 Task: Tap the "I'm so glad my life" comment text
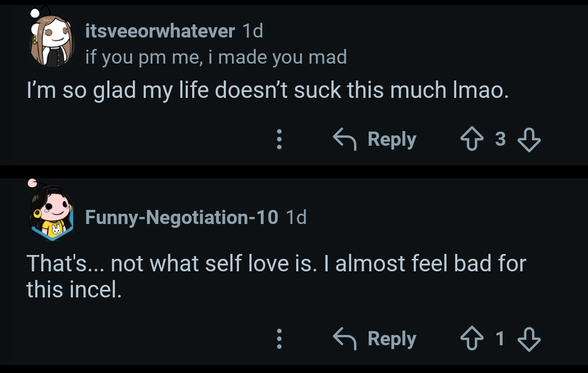tap(268, 90)
